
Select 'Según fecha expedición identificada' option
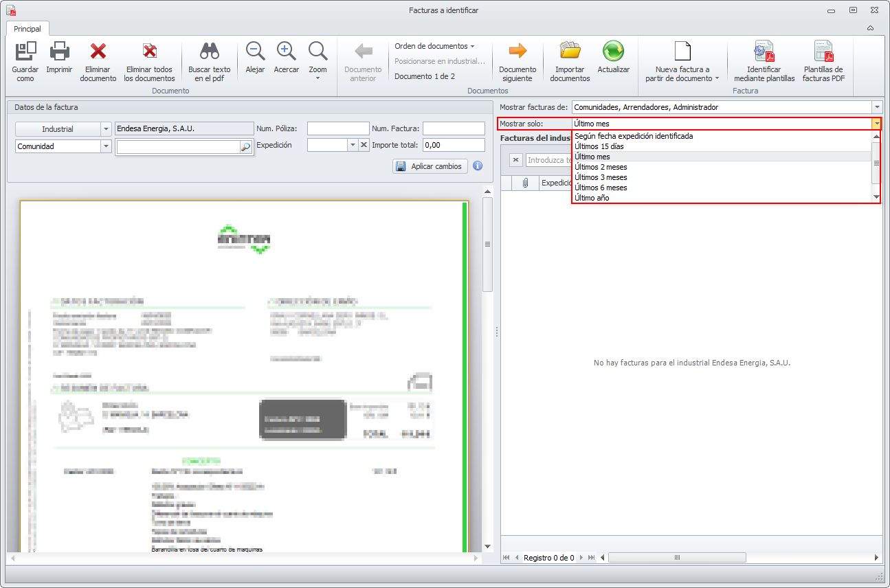point(722,136)
